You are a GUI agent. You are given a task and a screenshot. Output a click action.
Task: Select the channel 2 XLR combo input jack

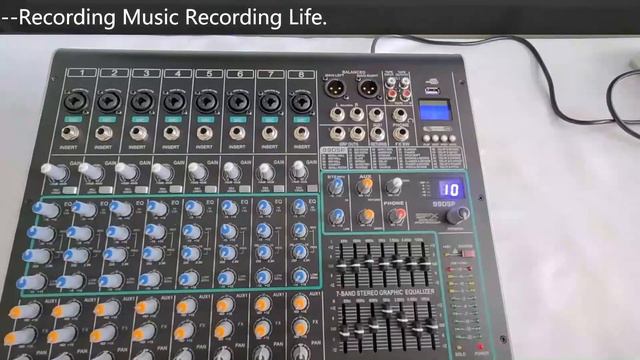coord(109,100)
